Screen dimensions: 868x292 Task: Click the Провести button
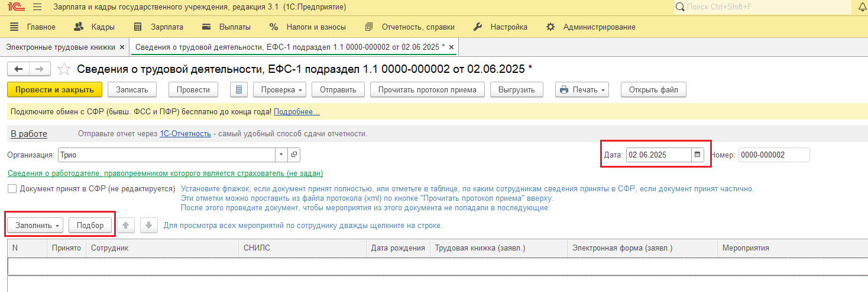tap(193, 90)
